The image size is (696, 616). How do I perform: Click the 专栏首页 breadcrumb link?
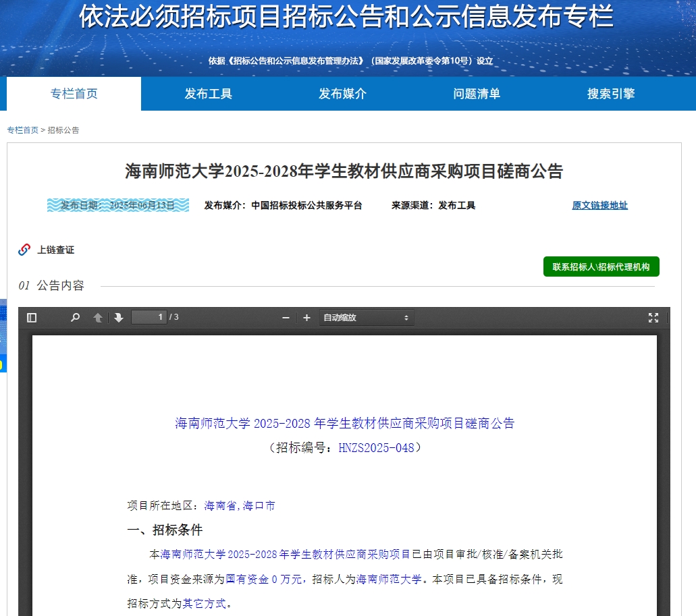pos(22,130)
